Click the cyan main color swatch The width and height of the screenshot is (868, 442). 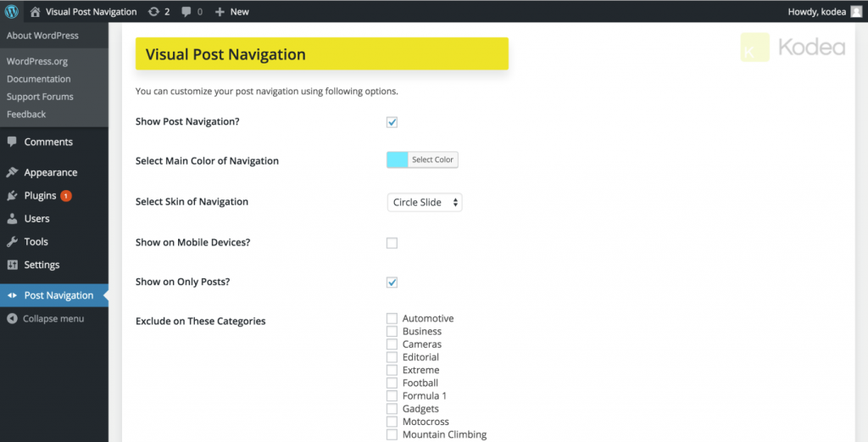[x=398, y=159]
